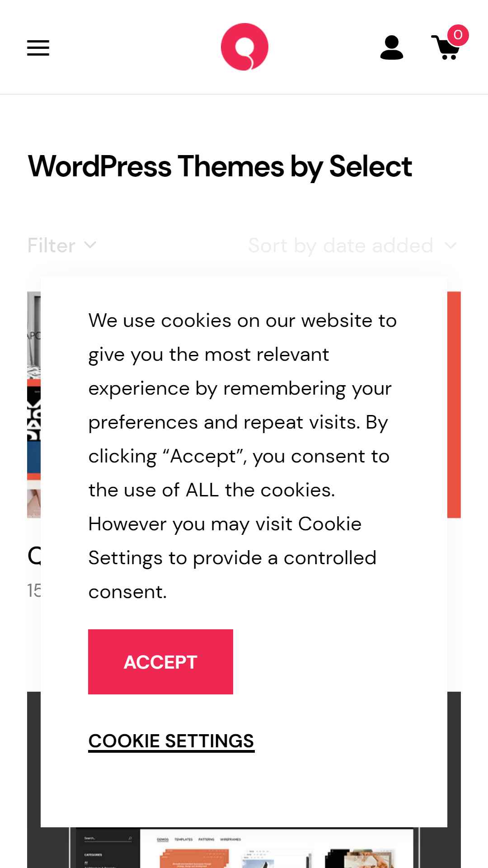Open Cookie Settings link
This screenshot has height=868, width=488.
click(171, 741)
